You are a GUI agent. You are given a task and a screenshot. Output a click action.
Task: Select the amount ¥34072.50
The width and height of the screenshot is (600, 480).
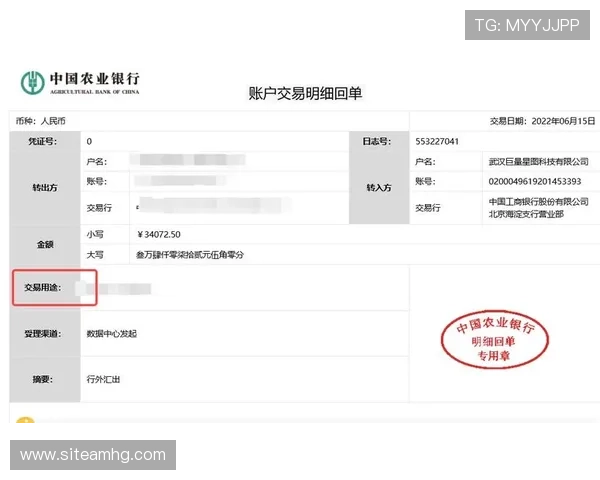[x=159, y=235]
